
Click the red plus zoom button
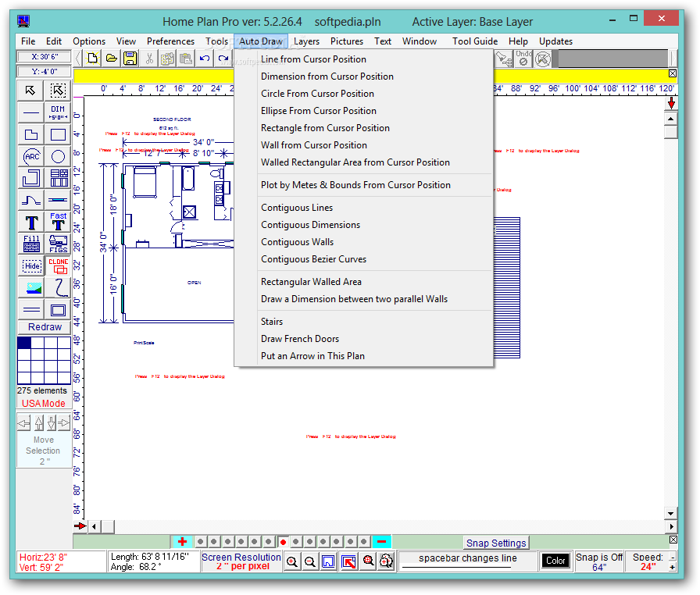(x=182, y=541)
